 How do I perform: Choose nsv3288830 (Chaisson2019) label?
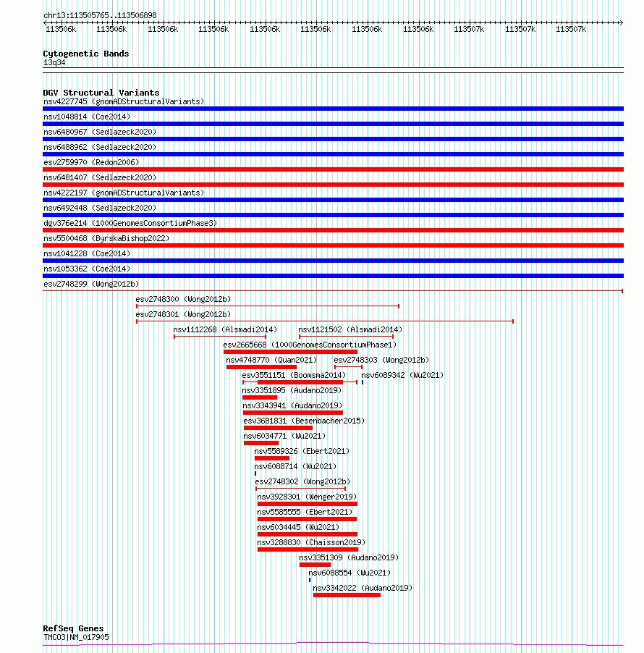coord(311,543)
